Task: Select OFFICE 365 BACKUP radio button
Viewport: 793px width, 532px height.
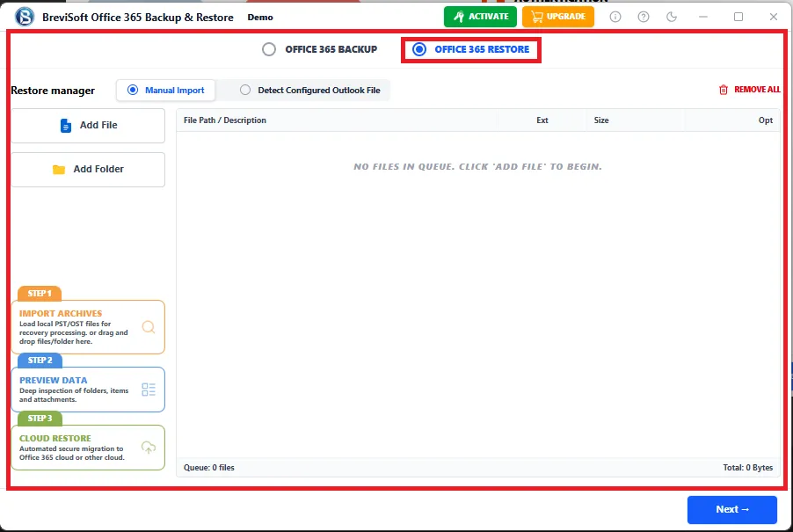Action: pos(320,49)
